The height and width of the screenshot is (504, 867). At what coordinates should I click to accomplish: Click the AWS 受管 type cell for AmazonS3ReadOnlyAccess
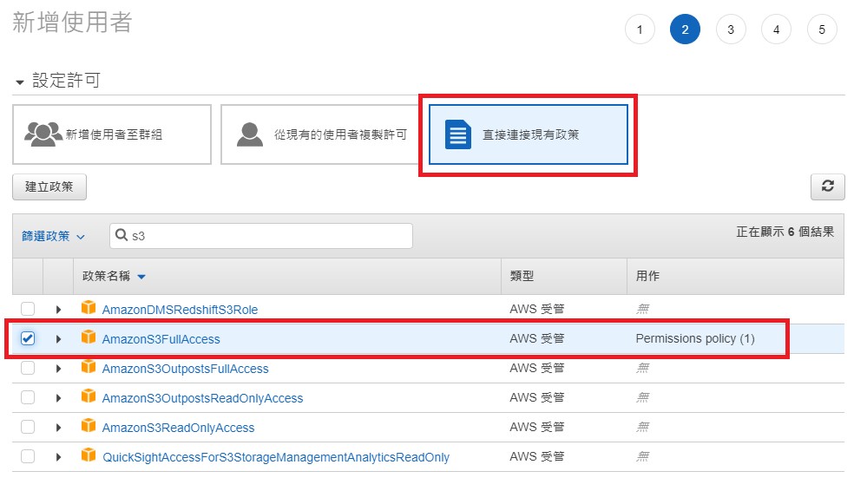(x=537, y=427)
